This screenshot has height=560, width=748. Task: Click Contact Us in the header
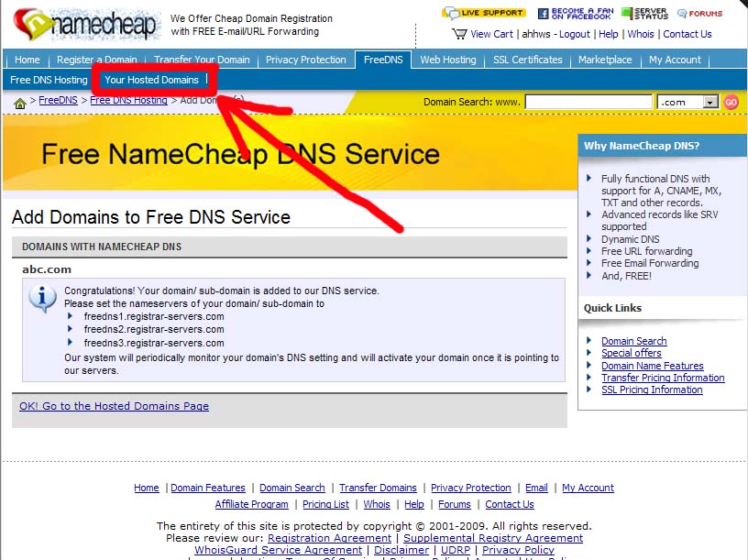coord(687,34)
